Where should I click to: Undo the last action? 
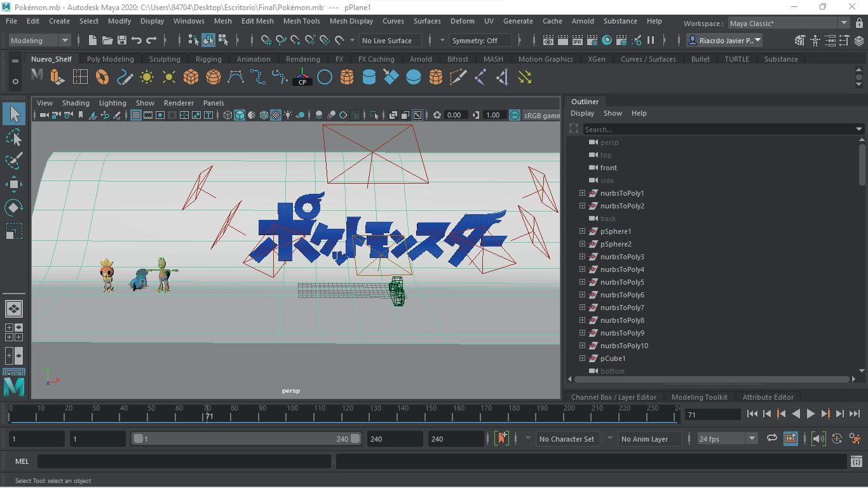[137, 40]
